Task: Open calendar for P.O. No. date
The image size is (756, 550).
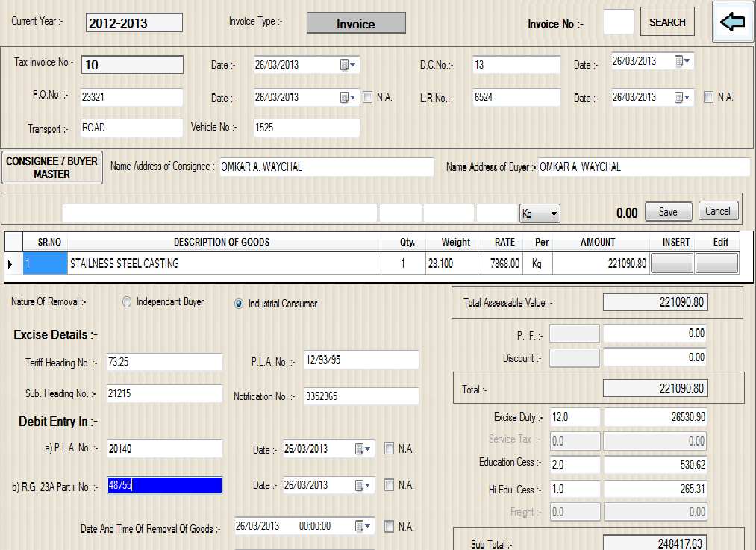Action: click(x=344, y=97)
